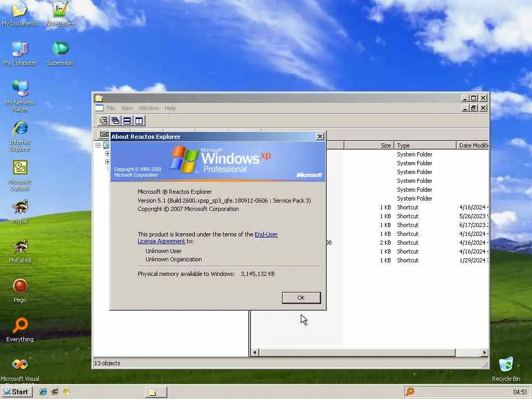Click 'Copyright © 2007 Microsoft Corporation' text
This screenshot has height=399, width=532.
pyautogui.click(x=188, y=209)
